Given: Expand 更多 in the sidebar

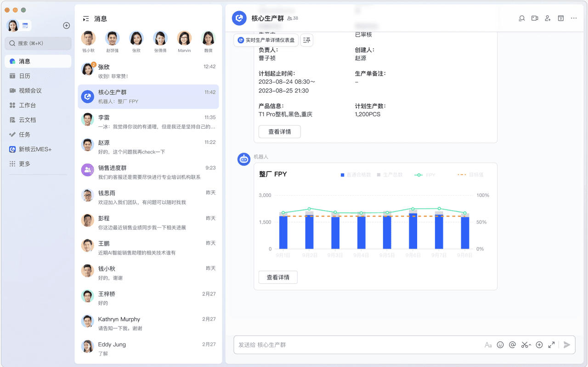Looking at the screenshot, I should (x=38, y=164).
